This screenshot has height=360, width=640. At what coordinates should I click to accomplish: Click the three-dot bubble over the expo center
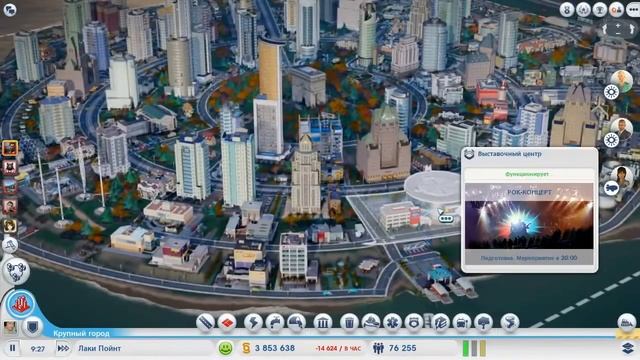click(x=446, y=218)
